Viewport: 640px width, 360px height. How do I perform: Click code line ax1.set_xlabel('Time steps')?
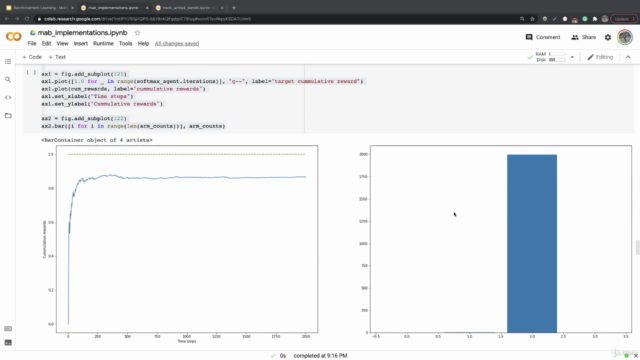[x=87, y=96]
